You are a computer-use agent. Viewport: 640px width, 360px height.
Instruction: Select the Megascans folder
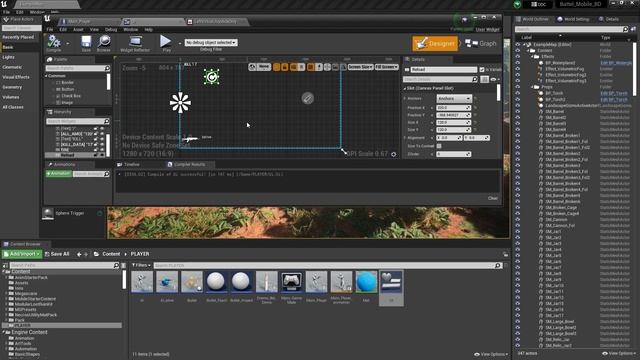coord(26,293)
